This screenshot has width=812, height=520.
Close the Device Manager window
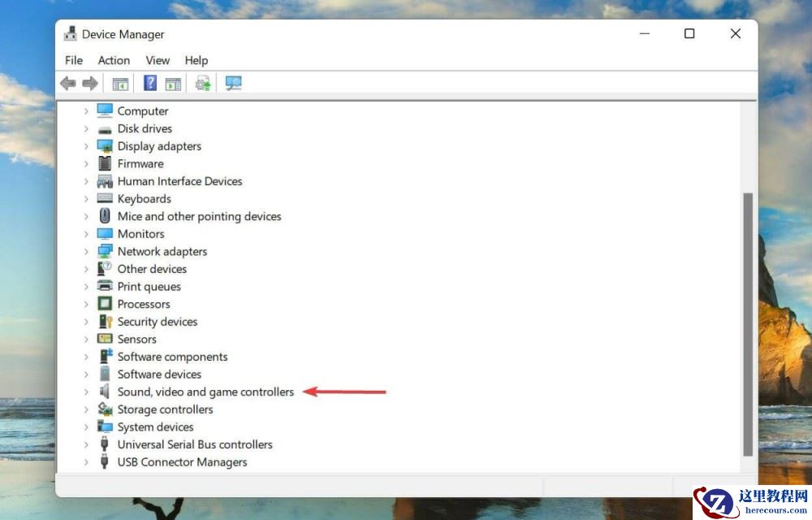click(736, 33)
